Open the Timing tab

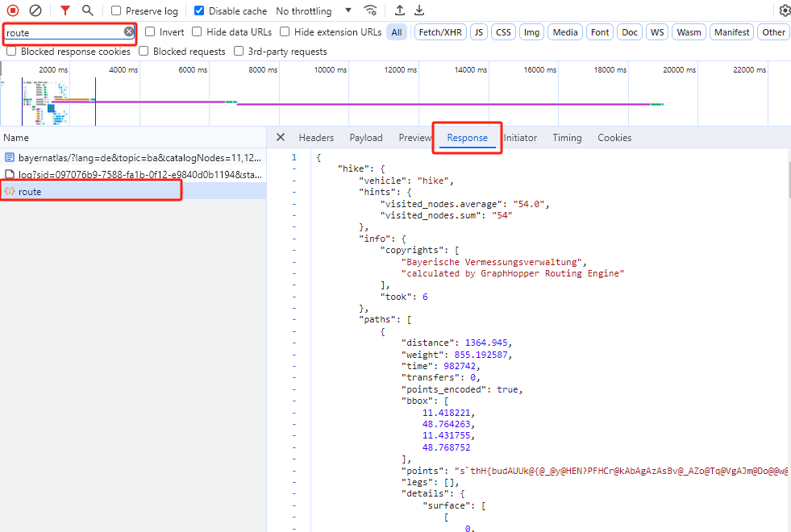[567, 138]
